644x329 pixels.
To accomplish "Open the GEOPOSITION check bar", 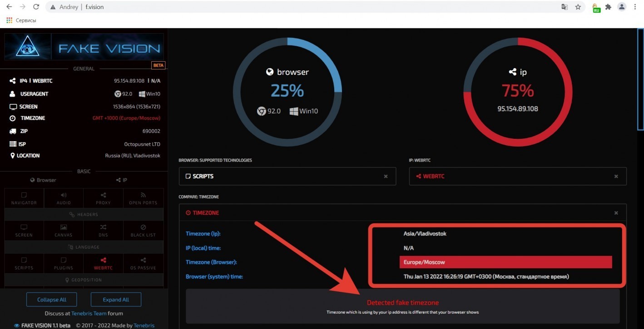I will point(84,280).
